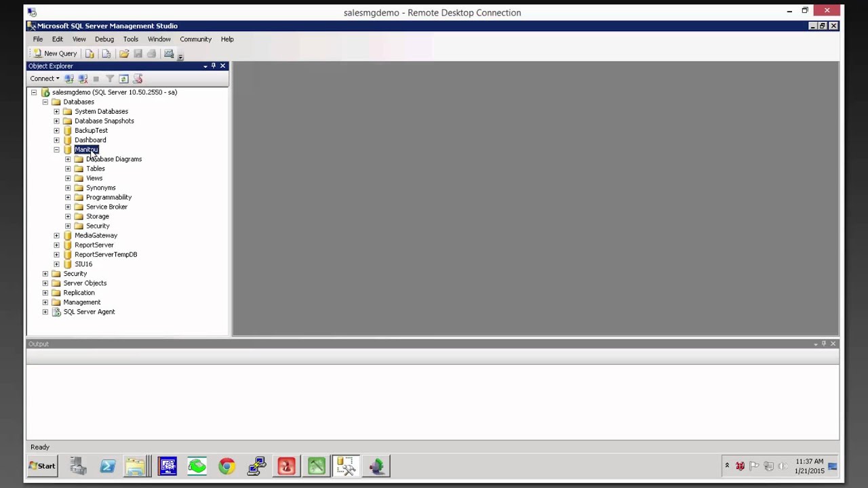Open the Tools menu
The width and height of the screenshot is (868, 488).
click(x=131, y=39)
